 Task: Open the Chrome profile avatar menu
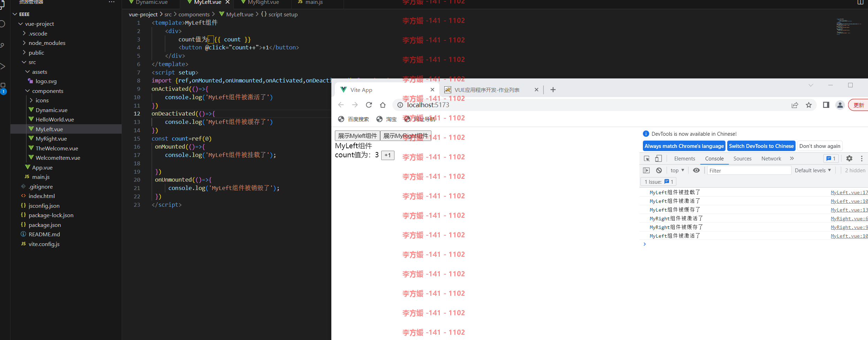840,105
